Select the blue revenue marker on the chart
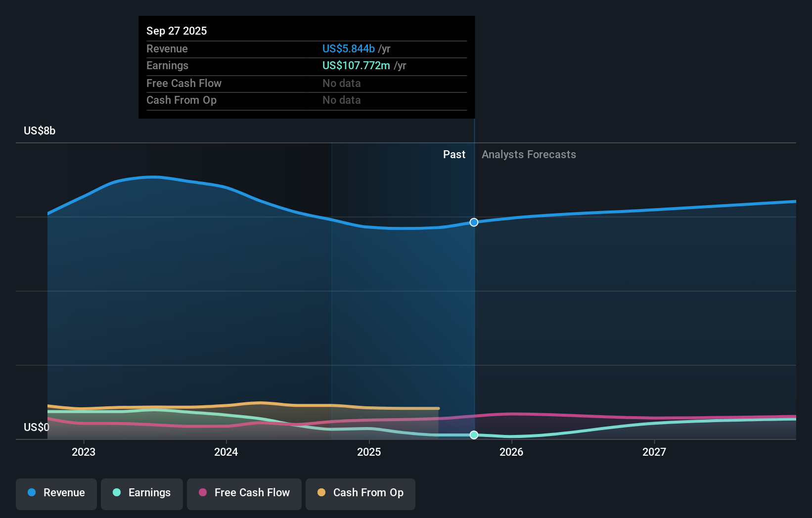This screenshot has width=812, height=518. 473,222
